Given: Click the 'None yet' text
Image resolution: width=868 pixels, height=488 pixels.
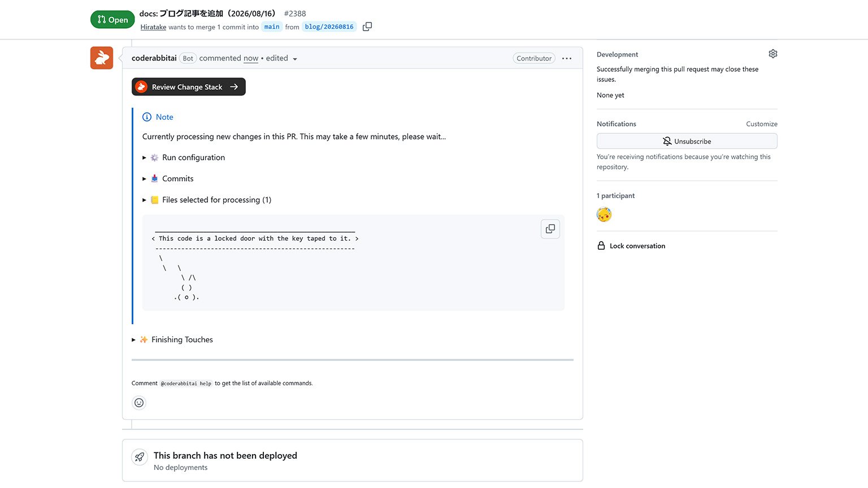Looking at the screenshot, I should pos(610,95).
